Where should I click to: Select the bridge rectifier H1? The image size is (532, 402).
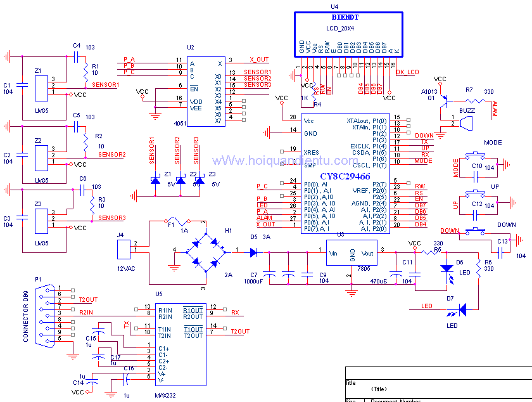pyautogui.click(x=206, y=252)
